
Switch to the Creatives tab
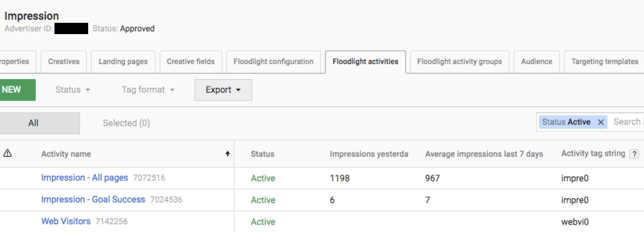click(64, 62)
